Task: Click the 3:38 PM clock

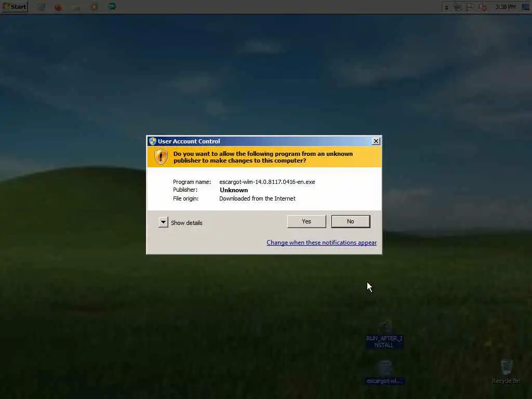Action: [x=505, y=7]
